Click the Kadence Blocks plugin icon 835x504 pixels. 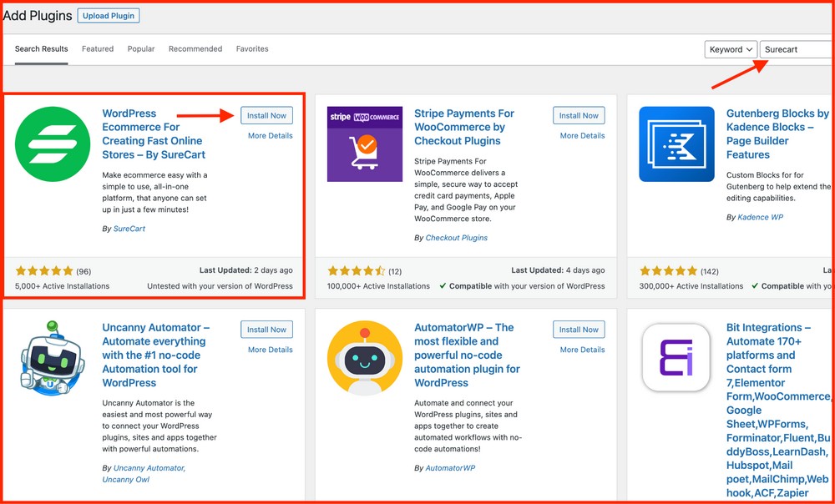click(x=676, y=144)
